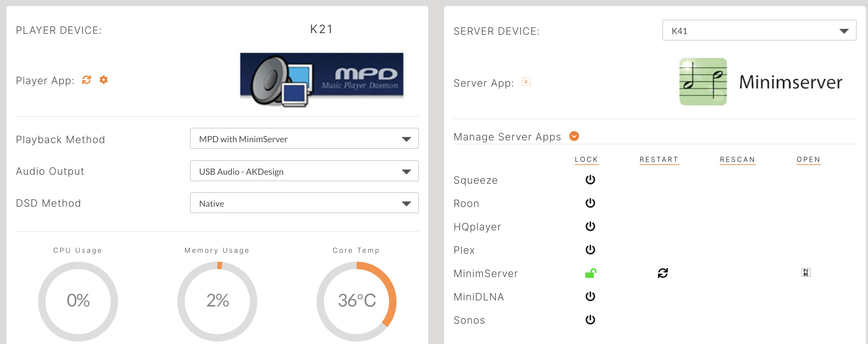868x344 pixels.
Task: Open the Server Device K41 dropdown
Action: pyautogui.click(x=759, y=31)
